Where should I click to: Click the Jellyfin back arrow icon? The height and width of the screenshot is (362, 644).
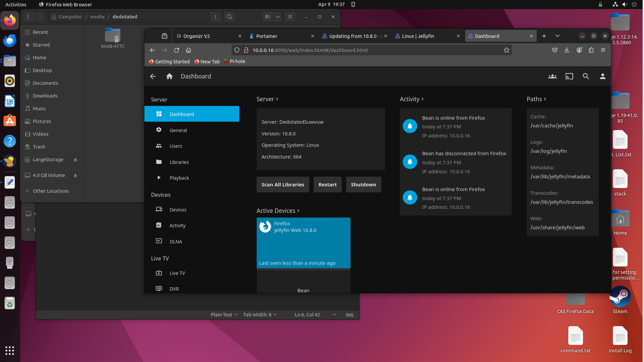pyautogui.click(x=153, y=76)
